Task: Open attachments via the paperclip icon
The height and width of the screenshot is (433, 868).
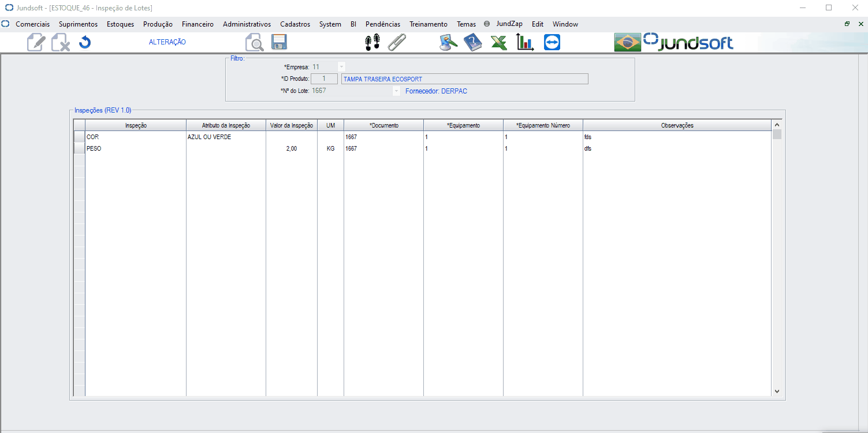Action: [397, 42]
